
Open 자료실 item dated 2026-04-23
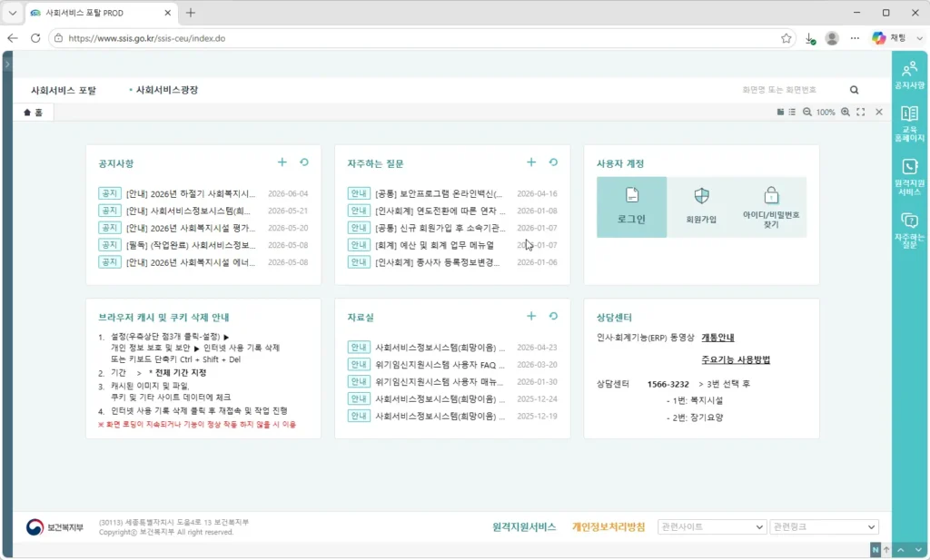[440, 348]
